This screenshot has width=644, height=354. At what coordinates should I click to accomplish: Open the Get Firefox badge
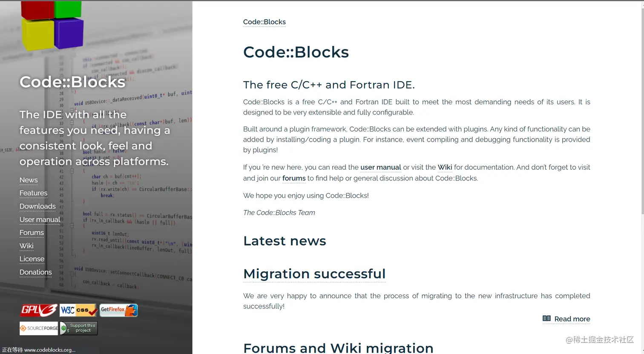click(119, 310)
